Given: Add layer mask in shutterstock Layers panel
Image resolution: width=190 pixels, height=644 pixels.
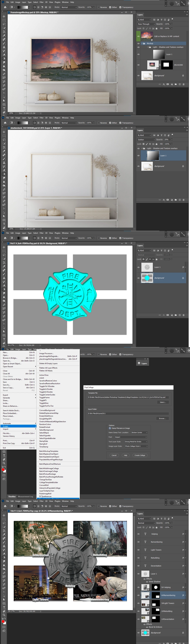Looking at the screenshot, I should tap(168, 200).
